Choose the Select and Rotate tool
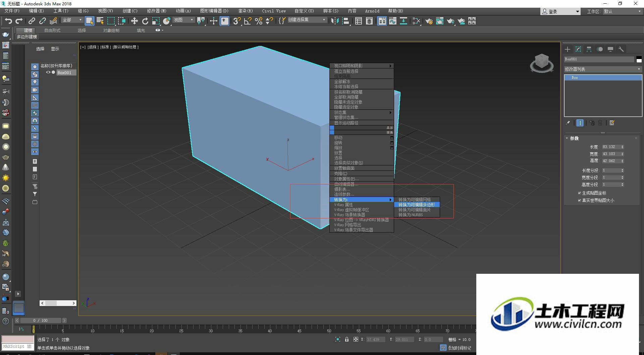 point(145,21)
